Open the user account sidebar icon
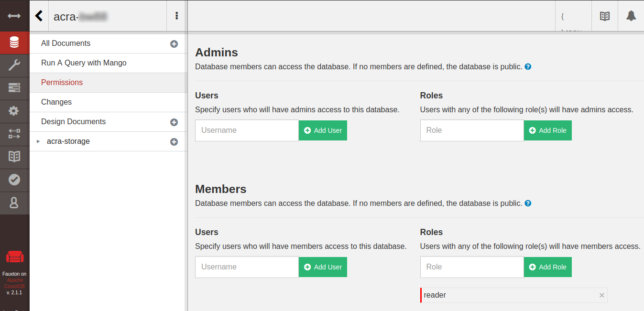 click(x=14, y=203)
